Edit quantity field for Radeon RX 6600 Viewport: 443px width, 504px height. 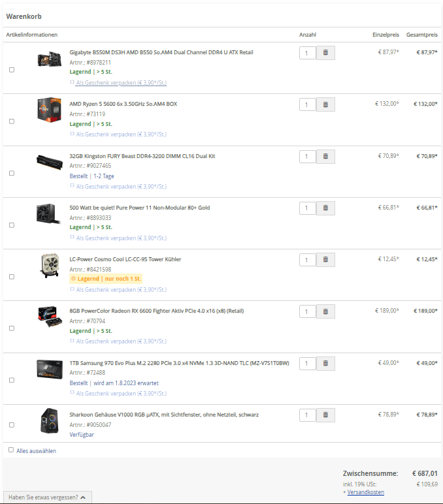click(x=307, y=312)
